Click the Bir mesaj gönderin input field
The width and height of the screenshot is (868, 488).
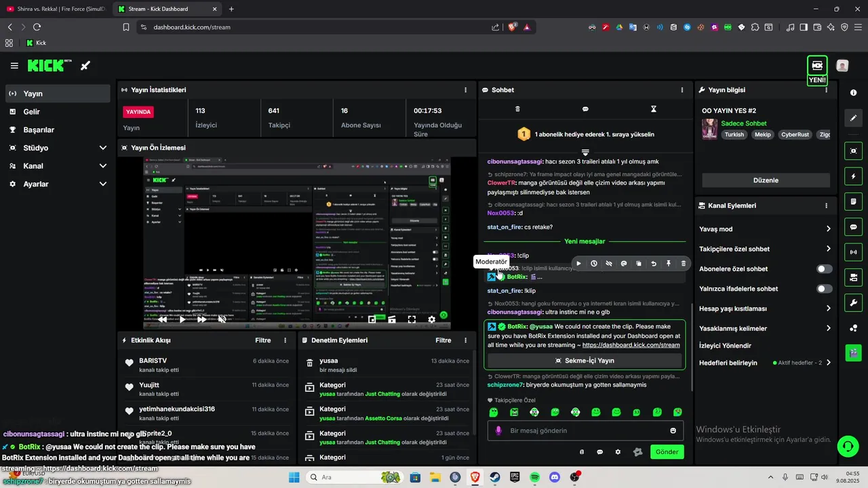[x=585, y=430]
